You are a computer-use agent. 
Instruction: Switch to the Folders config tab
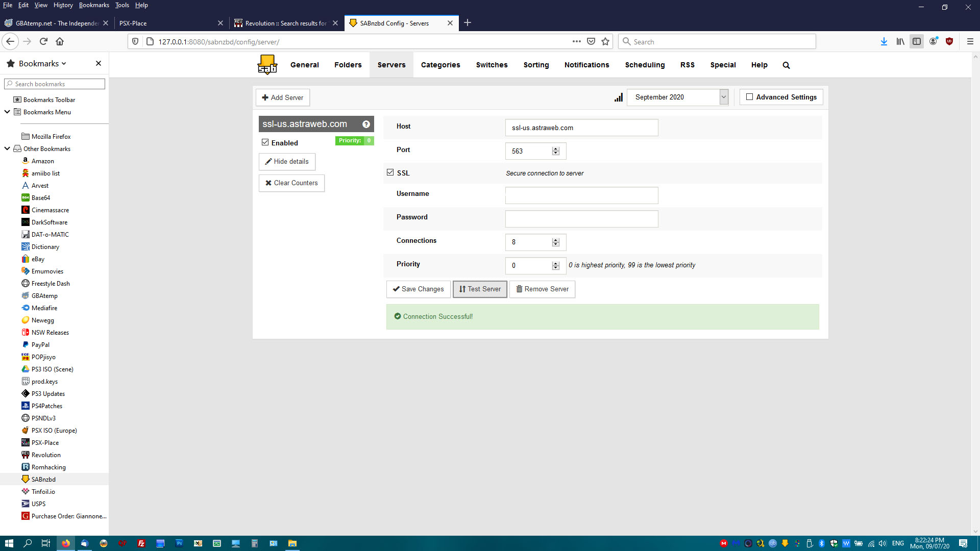click(x=348, y=65)
